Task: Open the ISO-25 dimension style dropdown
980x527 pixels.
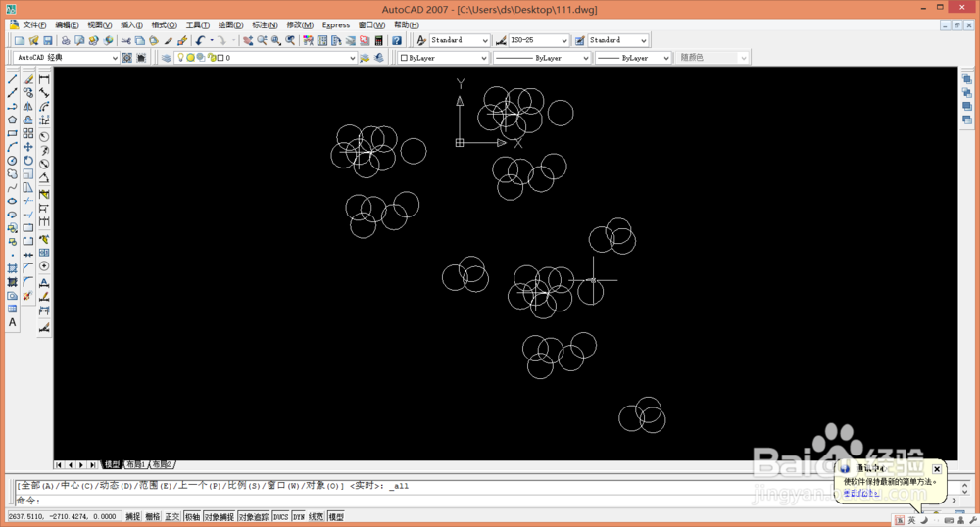Action: click(x=539, y=40)
